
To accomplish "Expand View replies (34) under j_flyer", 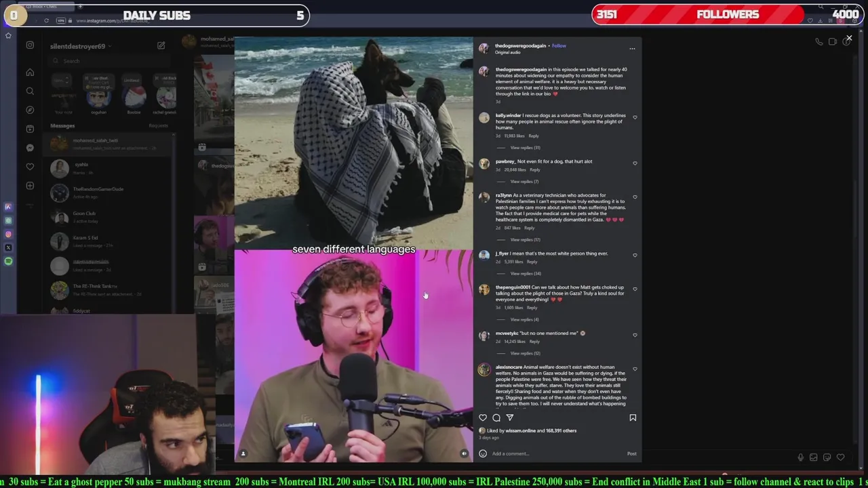I will click(525, 274).
